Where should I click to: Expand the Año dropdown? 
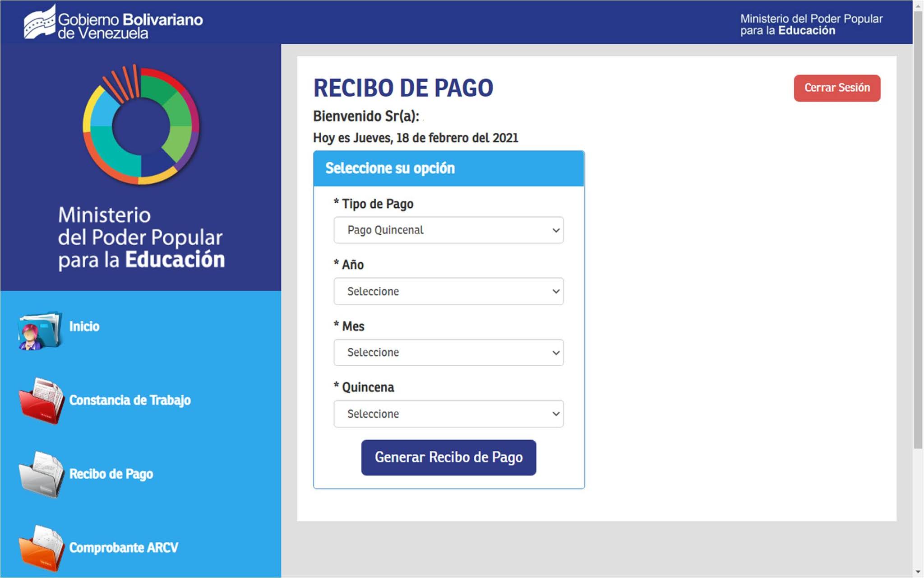[x=448, y=291]
